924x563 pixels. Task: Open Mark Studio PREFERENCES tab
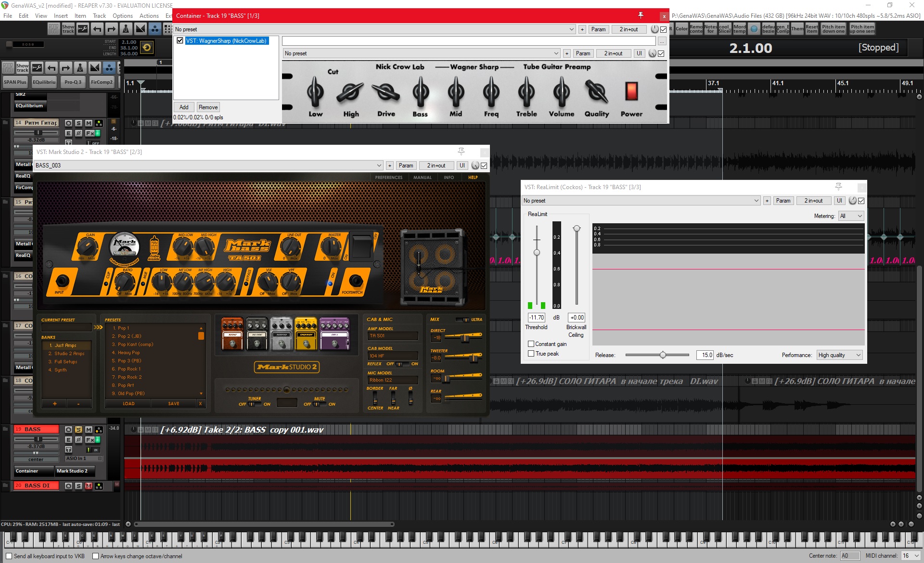coord(388,178)
